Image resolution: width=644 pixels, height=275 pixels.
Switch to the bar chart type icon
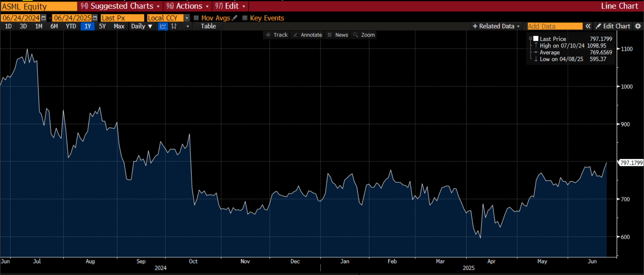click(174, 26)
